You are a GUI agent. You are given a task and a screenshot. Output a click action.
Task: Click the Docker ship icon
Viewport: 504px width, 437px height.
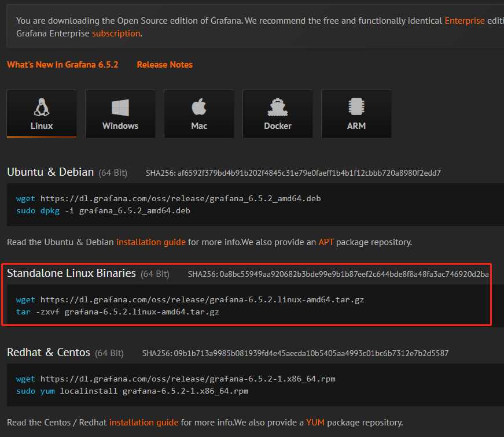[x=278, y=107]
